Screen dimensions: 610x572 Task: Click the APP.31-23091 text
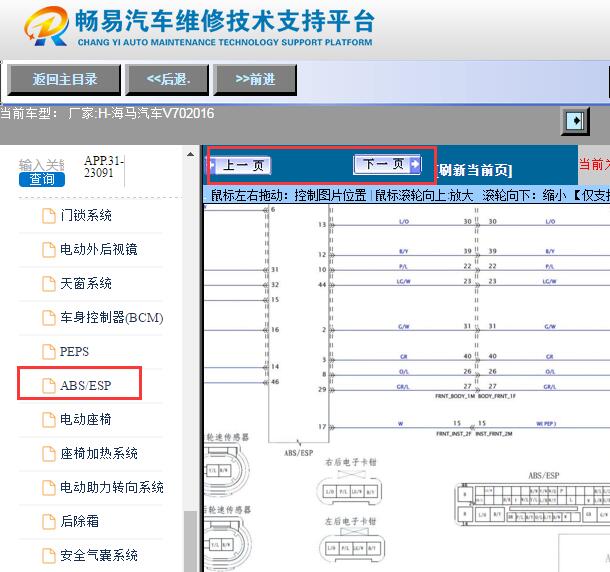(103, 167)
